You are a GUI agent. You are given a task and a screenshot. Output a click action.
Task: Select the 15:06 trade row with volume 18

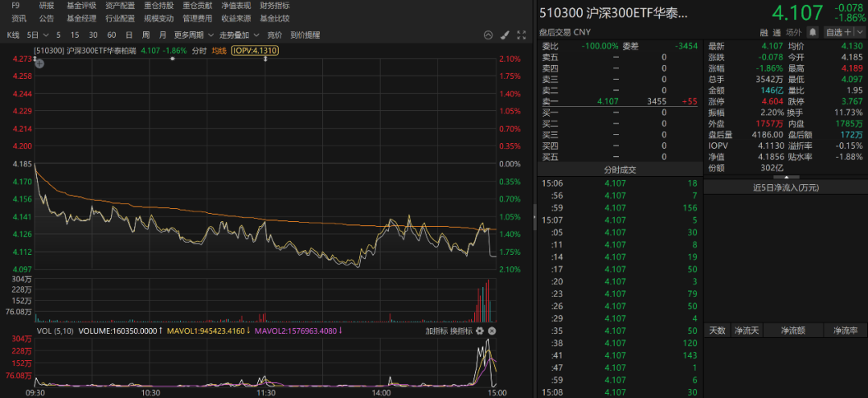(620, 183)
